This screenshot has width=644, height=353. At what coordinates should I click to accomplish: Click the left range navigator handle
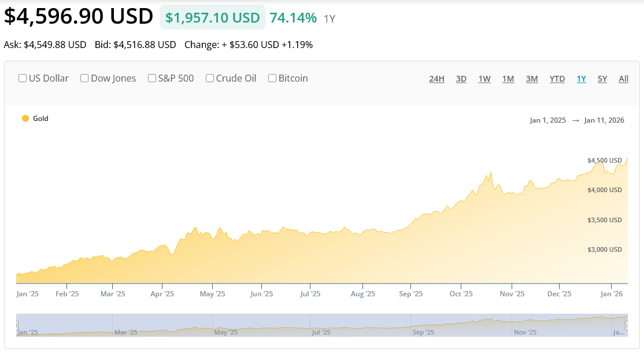(x=17, y=325)
